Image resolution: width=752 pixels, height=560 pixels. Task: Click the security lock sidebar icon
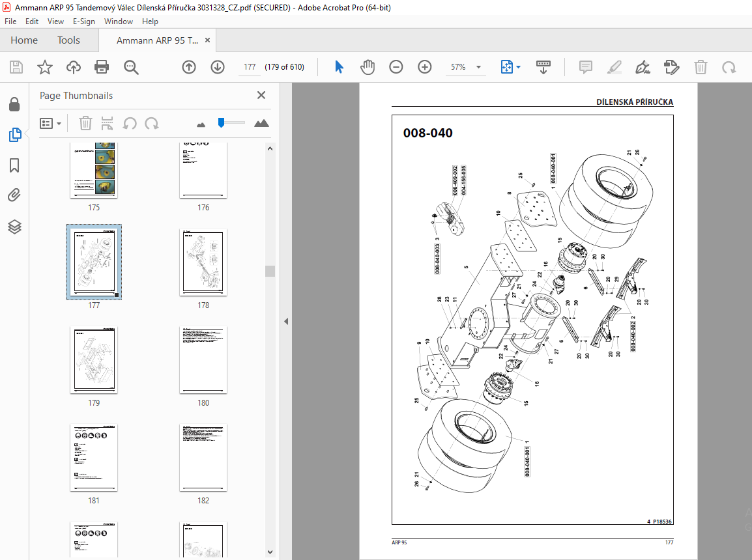14,104
